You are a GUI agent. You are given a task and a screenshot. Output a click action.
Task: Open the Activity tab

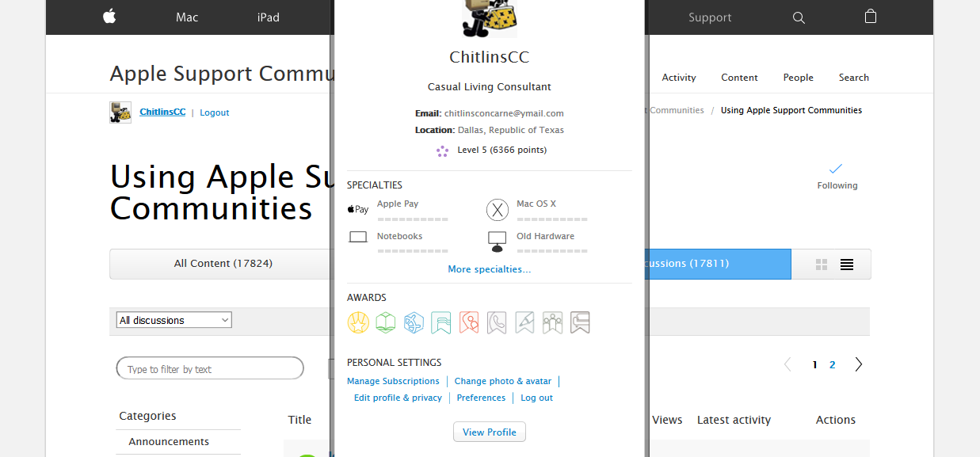(x=679, y=78)
